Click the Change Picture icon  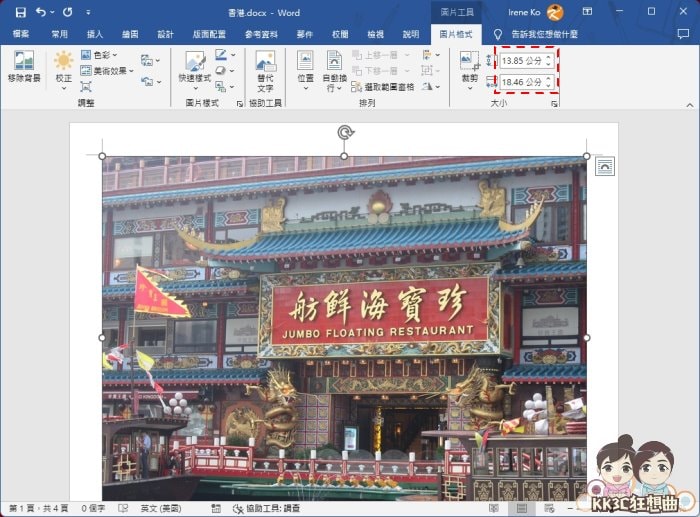(x=147, y=60)
